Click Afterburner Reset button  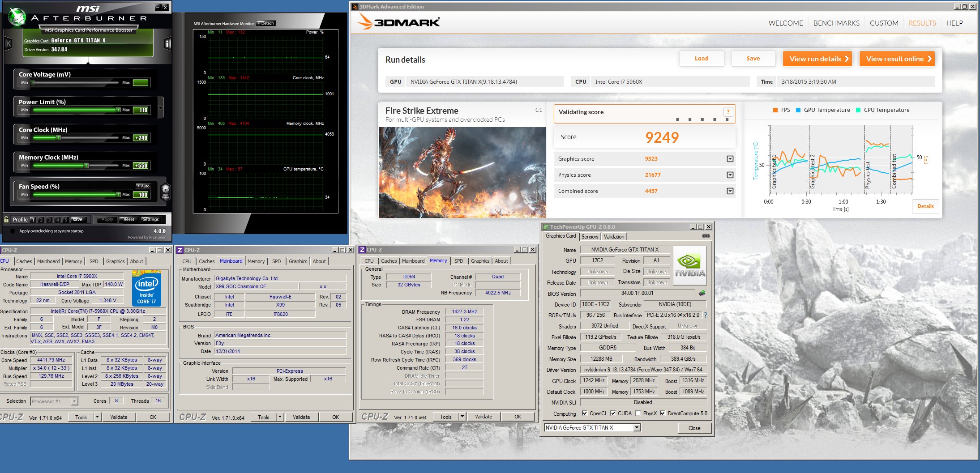(128, 220)
